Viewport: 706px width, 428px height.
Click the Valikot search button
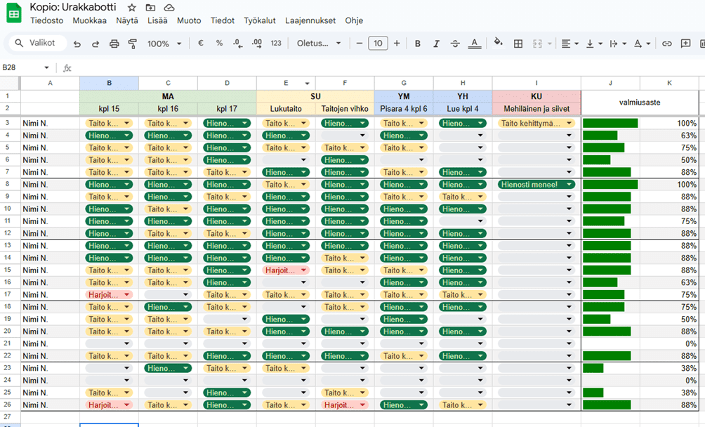coord(36,44)
